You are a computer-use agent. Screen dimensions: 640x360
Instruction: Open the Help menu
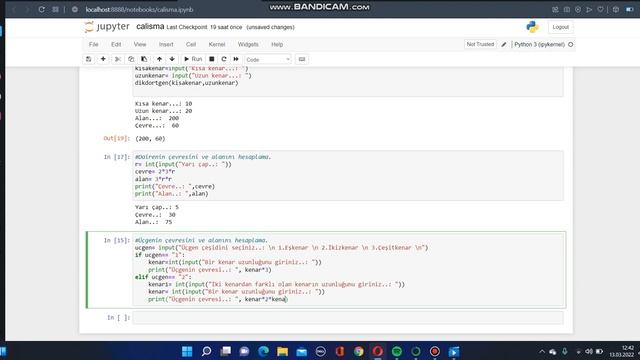pos(277,44)
